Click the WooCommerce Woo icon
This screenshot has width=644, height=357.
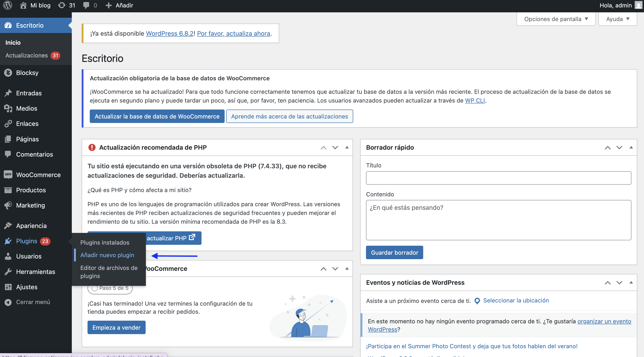pyautogui.click(x=8, y=175)
